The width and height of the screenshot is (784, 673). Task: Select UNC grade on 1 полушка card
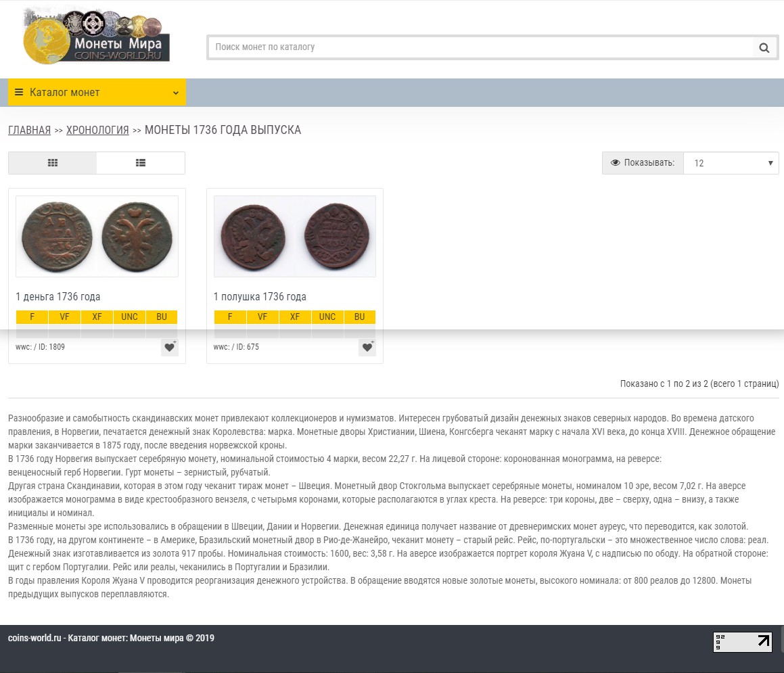point(327,317)
